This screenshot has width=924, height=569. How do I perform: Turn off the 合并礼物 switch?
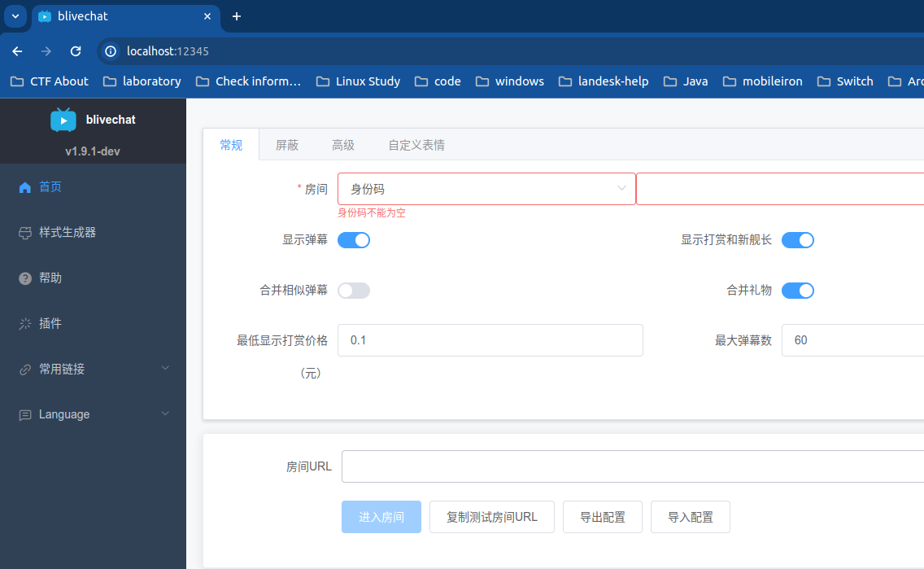tap(798, 291)
